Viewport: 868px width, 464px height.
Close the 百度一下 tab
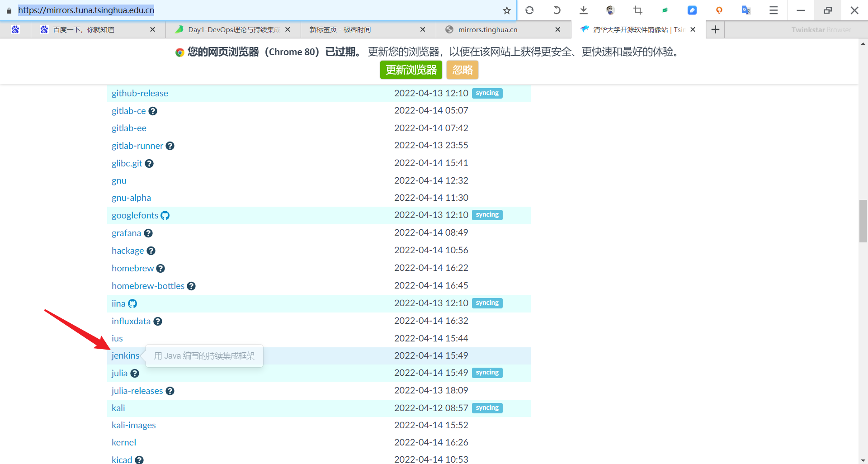click(152, 29)
